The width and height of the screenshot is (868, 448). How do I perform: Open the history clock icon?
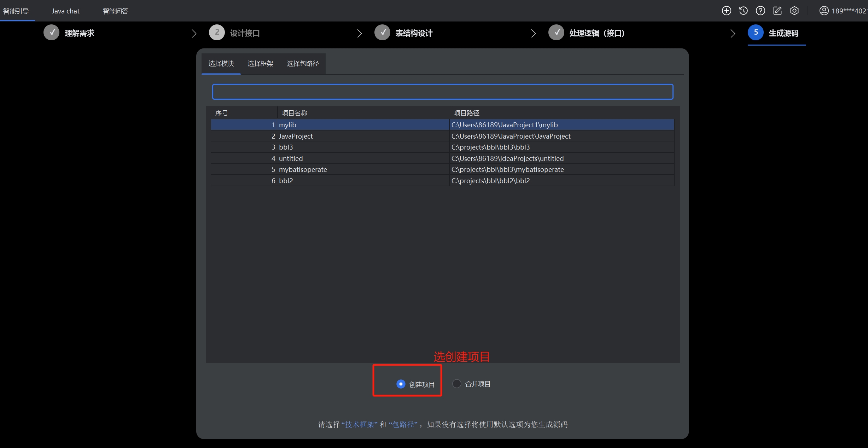[x=743, y=11]
